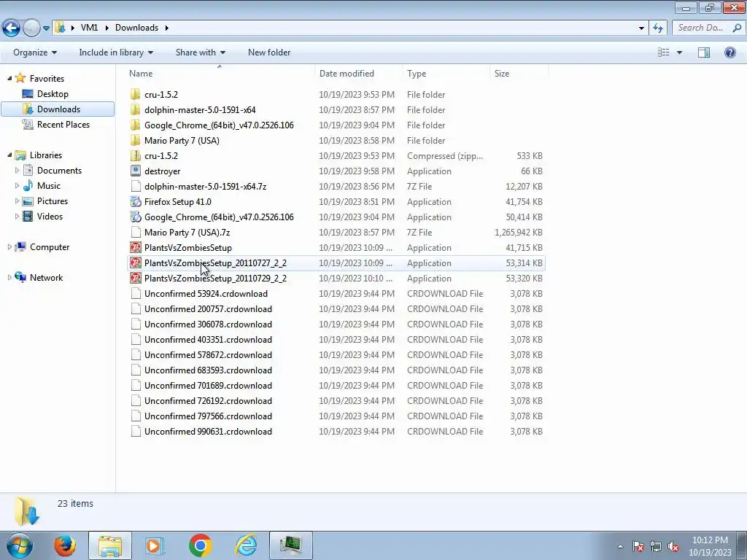The height and width of the screenshot is (560, 747).
Task: Select Downloads in the navigation pane
Action: click(x=58, y=109)
